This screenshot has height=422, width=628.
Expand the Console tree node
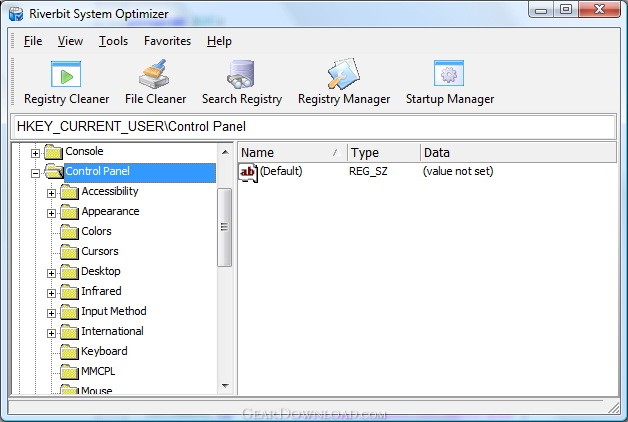[x=36, y=153]
